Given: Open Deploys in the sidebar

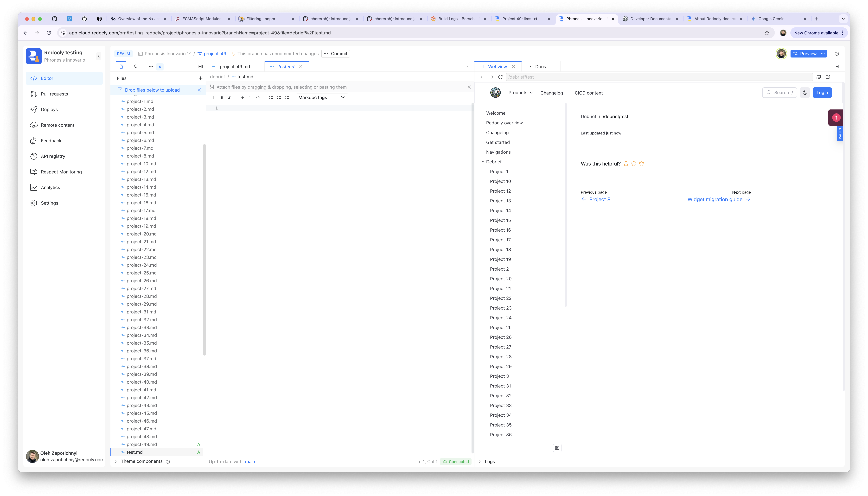Looking at the screenshot, I should tap(64, 110).
